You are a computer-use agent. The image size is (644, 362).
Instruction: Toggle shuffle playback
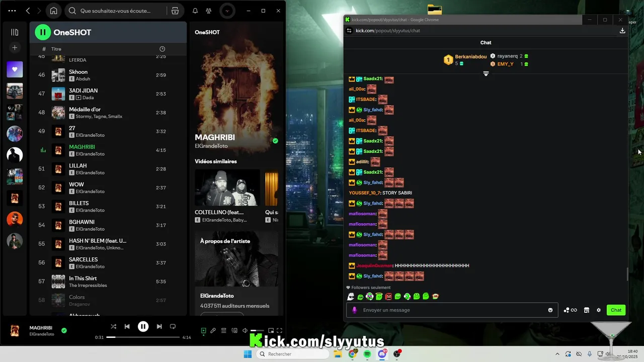click(x=113, y=326)
